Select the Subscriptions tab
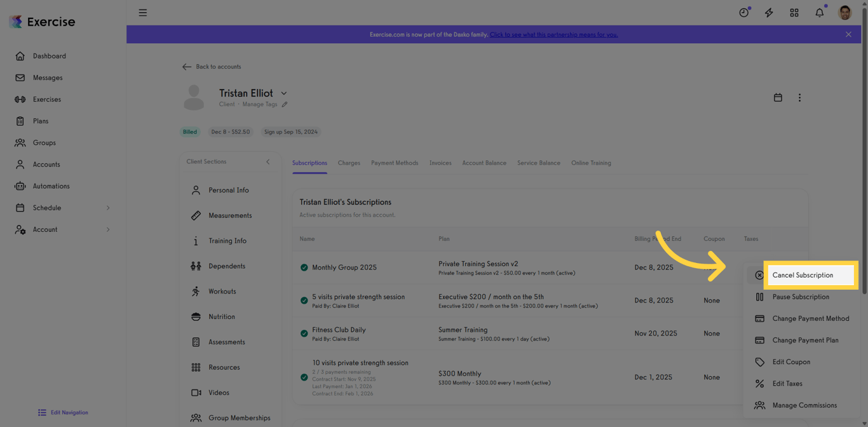This screenshot has width=868, height=427. (309, 163)
